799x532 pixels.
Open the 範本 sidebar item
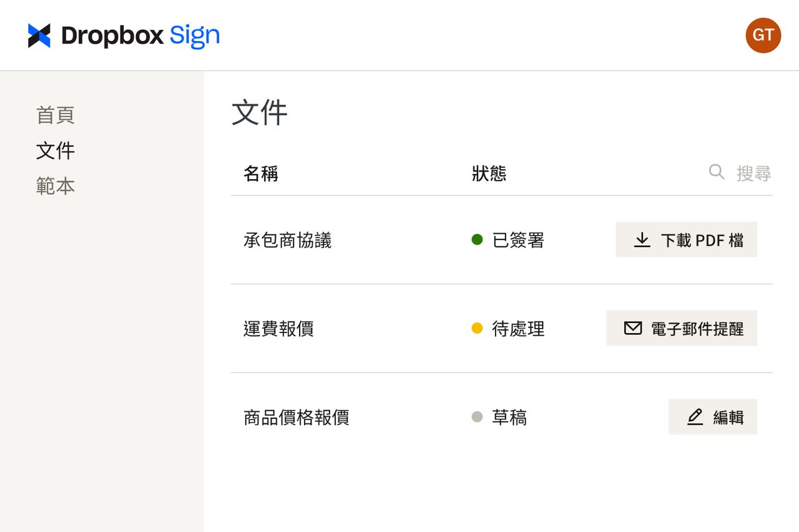click(x=56, y=185)
